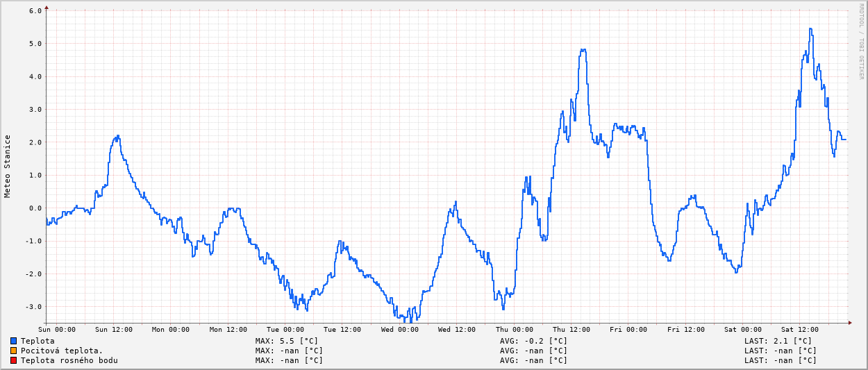
Task: Click the Wed 00:00 time axis label
Action: [x=400, y=330]
